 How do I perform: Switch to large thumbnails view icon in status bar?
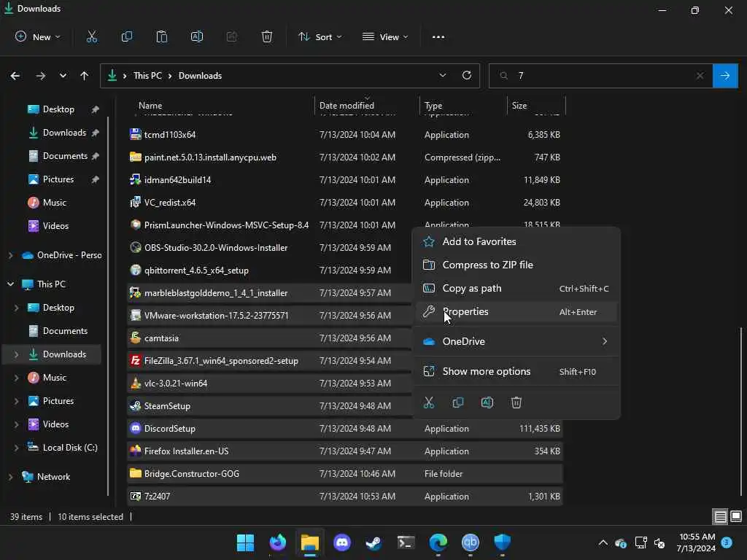[x=736, y=517]
